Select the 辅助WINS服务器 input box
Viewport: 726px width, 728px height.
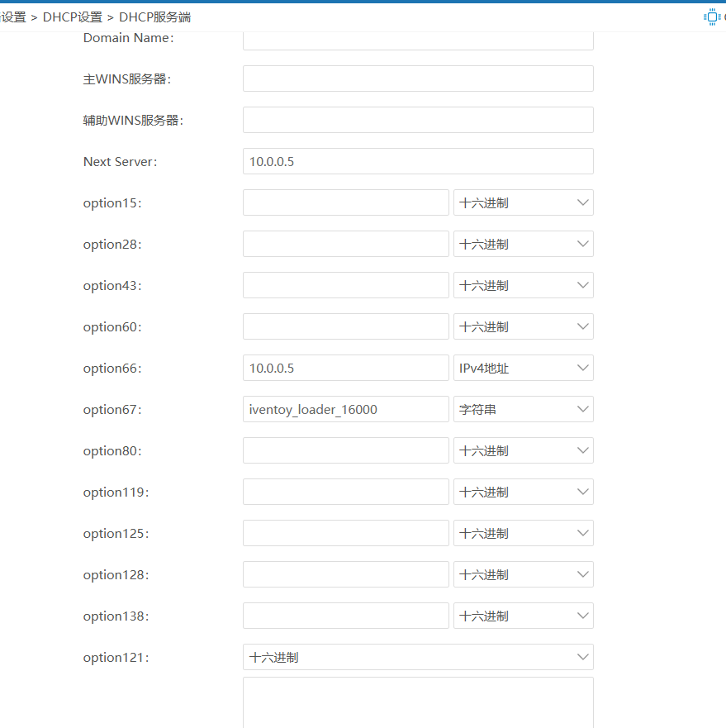pos(418,120)
